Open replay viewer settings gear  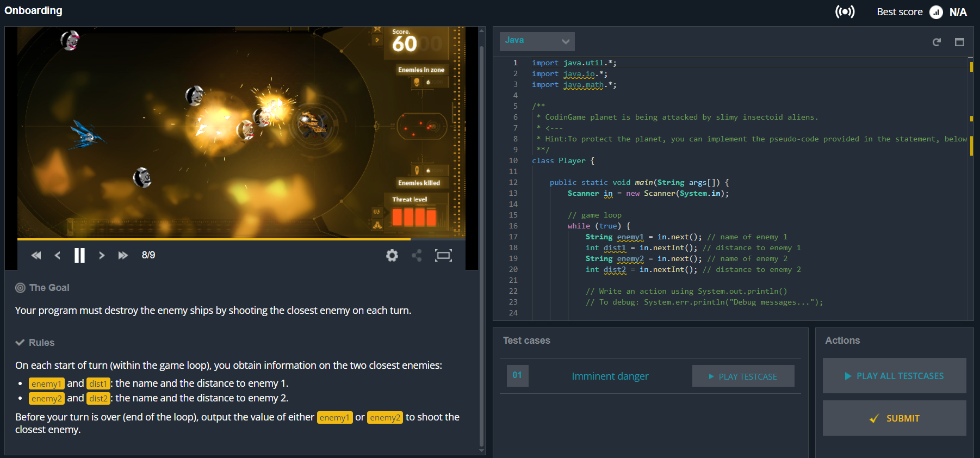[x=392, y=255]
